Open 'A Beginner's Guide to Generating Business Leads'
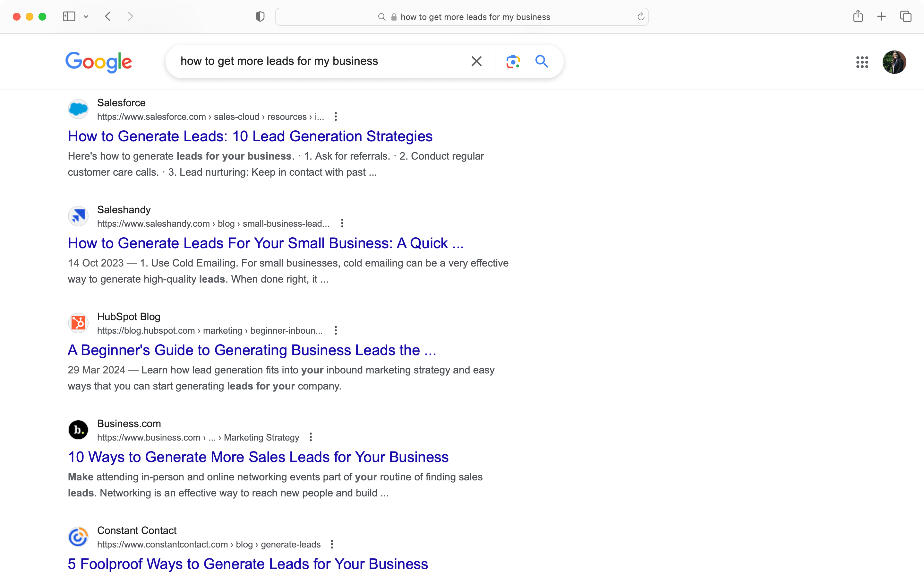The width and height of the screenshot is (924, 578). coord(252,350)
